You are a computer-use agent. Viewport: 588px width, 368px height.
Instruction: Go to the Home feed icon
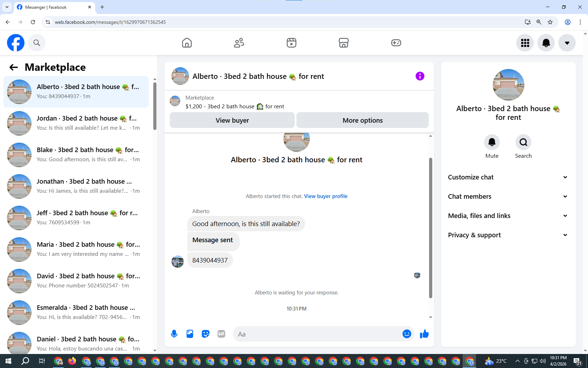187,43
